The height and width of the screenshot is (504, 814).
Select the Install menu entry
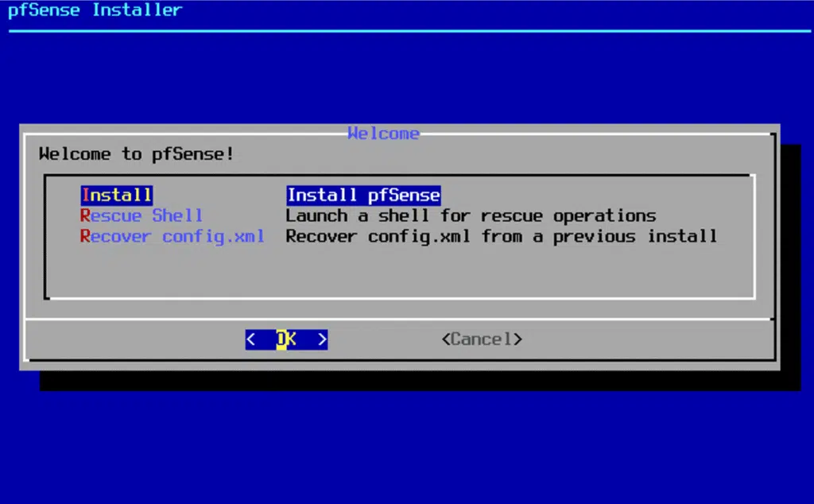(117, 196)
